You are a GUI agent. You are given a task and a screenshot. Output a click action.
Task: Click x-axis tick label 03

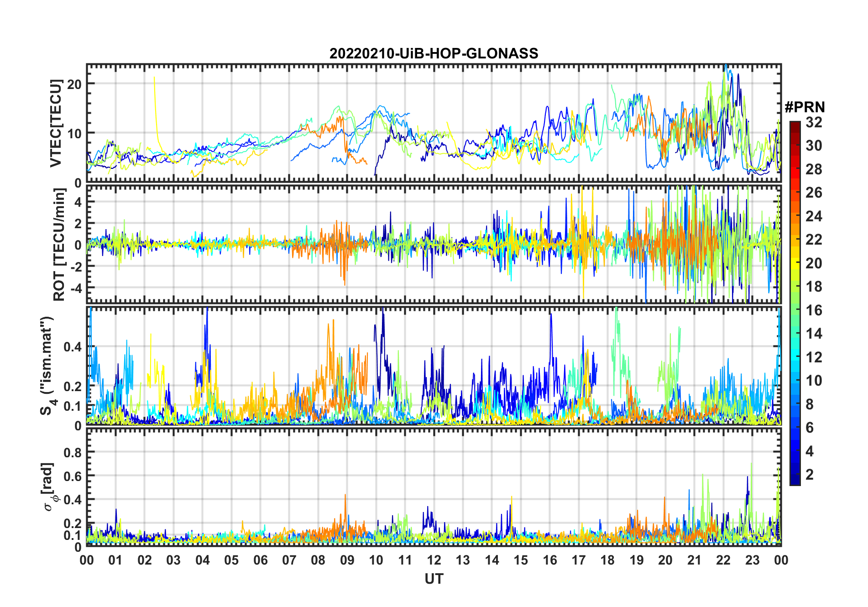pos(174,560)
